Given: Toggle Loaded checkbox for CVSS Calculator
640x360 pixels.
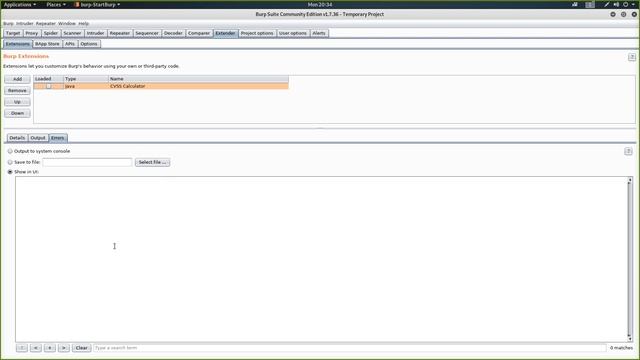Looking at the screenshot, I should (49, 86).
